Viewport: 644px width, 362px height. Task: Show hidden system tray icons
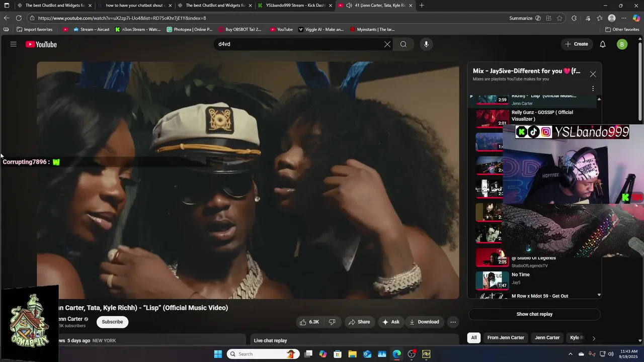pos(570,354)
